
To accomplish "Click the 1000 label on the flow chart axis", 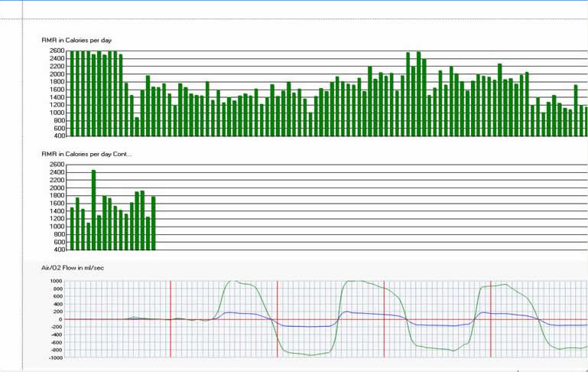I will [x=57, y=281].
